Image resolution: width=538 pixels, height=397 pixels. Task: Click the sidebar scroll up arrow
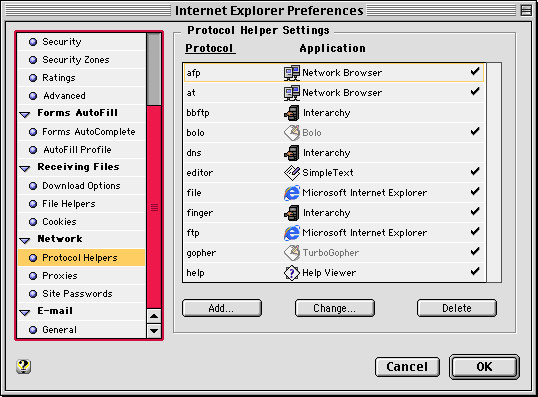(154, 316)
